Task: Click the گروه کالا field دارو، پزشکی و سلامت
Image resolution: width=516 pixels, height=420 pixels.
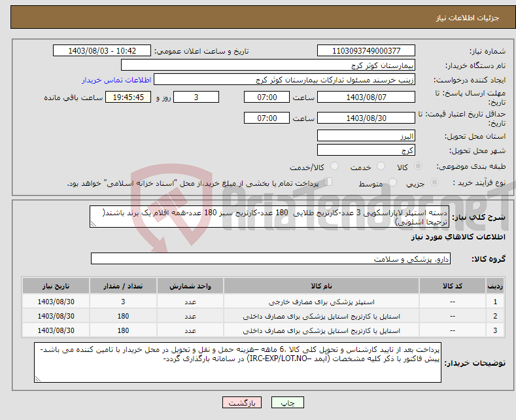Action: 271,258
